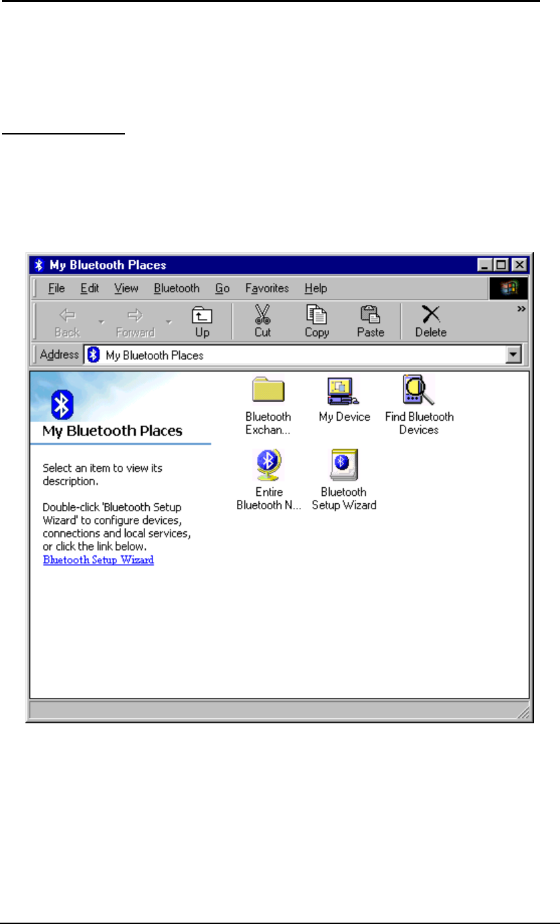The image size is (560, 924).
Task: Minimize the My Bluetooth Places window
Action: pyautogui.click(x=486, y=265)
